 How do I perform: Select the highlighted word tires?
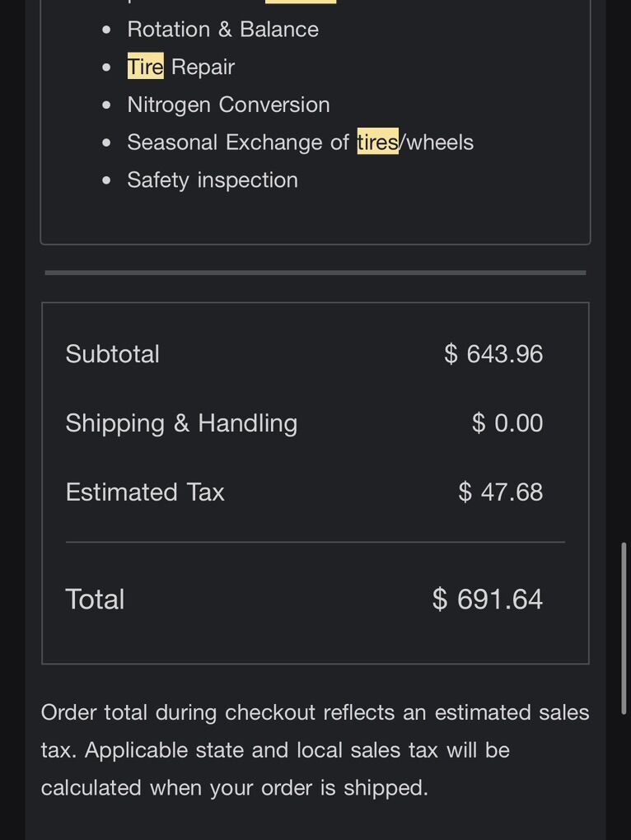[x=377, y=142]
